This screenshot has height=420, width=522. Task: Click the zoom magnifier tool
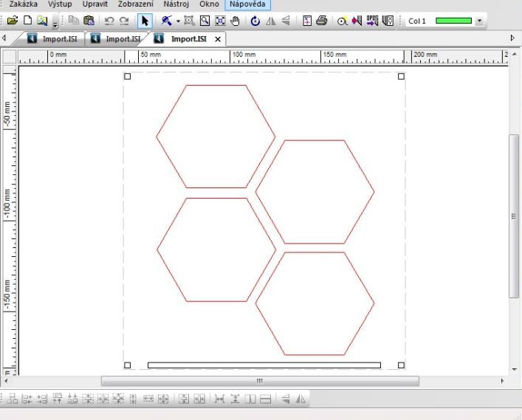[205, 21]
